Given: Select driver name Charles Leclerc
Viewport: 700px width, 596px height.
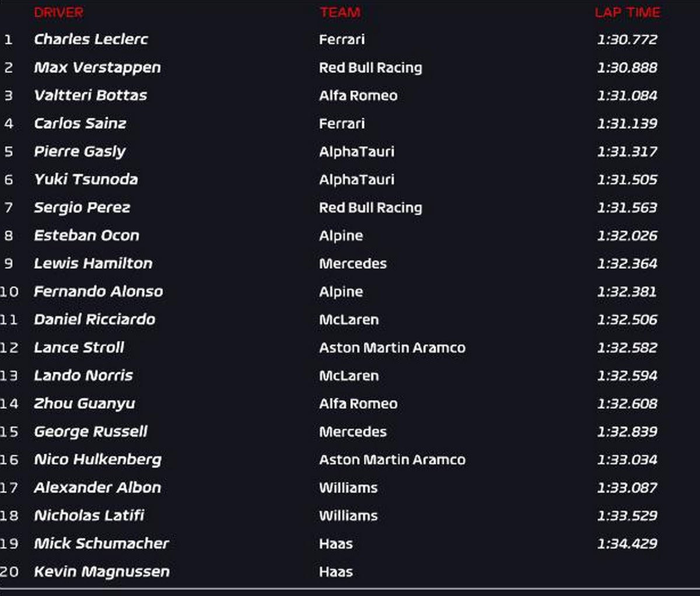Looking at the screenshot, I should click(90, 40).
